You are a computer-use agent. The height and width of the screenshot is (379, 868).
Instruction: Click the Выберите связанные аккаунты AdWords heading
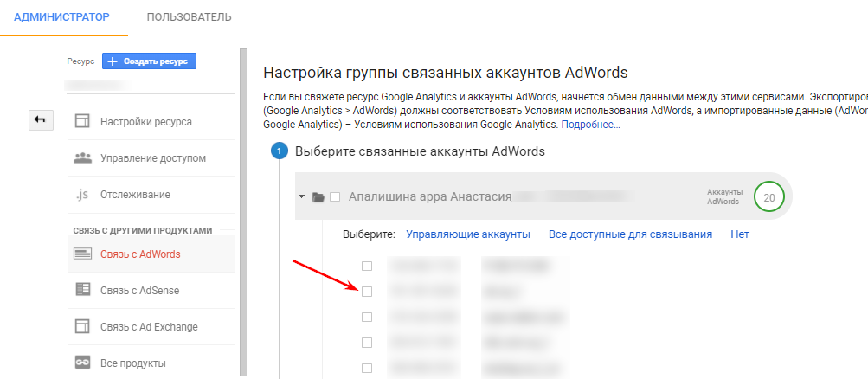[421, 151]
